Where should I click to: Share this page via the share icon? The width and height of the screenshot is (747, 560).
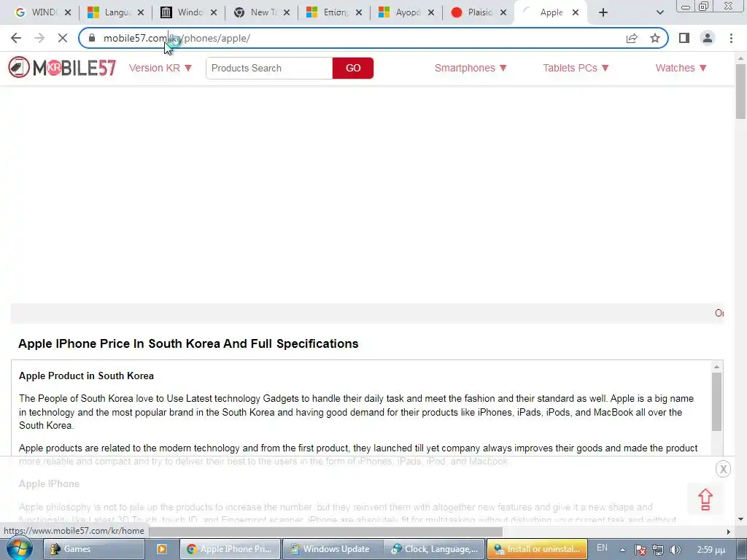pyautogui.click(x=632, y=38)
